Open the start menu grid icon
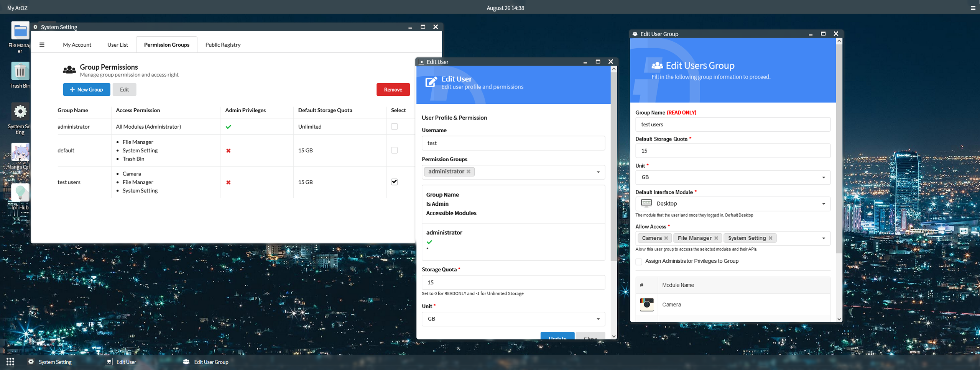Screen dimensions: 980x370 tap(10, 362)
